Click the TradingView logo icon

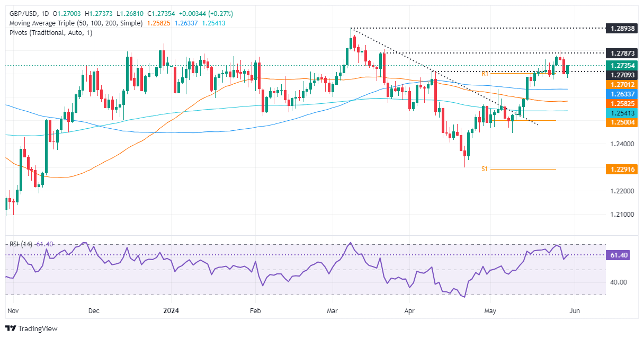tap(11, 328)
